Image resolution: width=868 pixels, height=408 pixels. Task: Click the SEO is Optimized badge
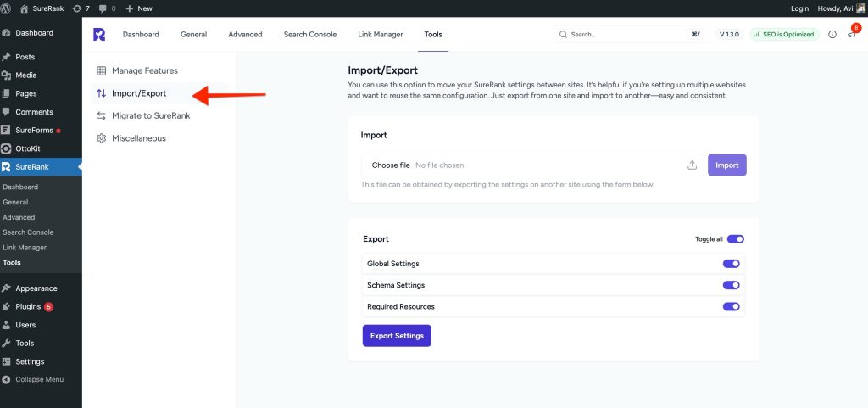click(784, 34)
